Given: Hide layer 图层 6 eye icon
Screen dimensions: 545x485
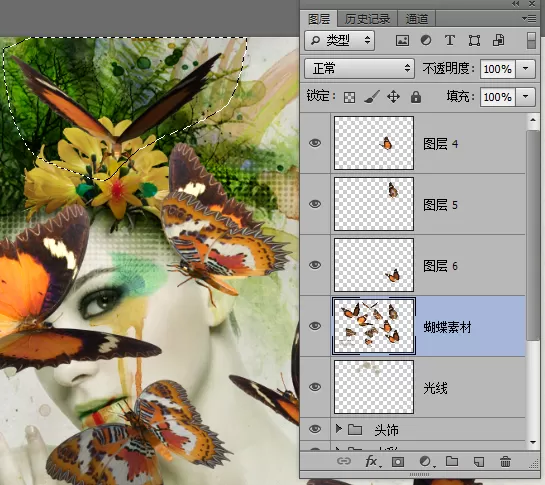Looking at the screenshot, I should tap(315, 265).
